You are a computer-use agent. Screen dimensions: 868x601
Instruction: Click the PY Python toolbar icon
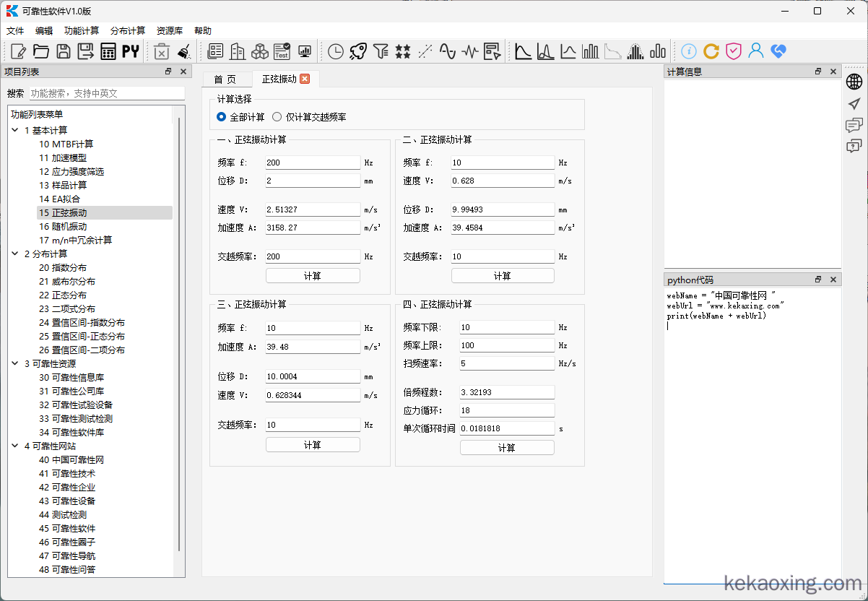coord(131,51)
